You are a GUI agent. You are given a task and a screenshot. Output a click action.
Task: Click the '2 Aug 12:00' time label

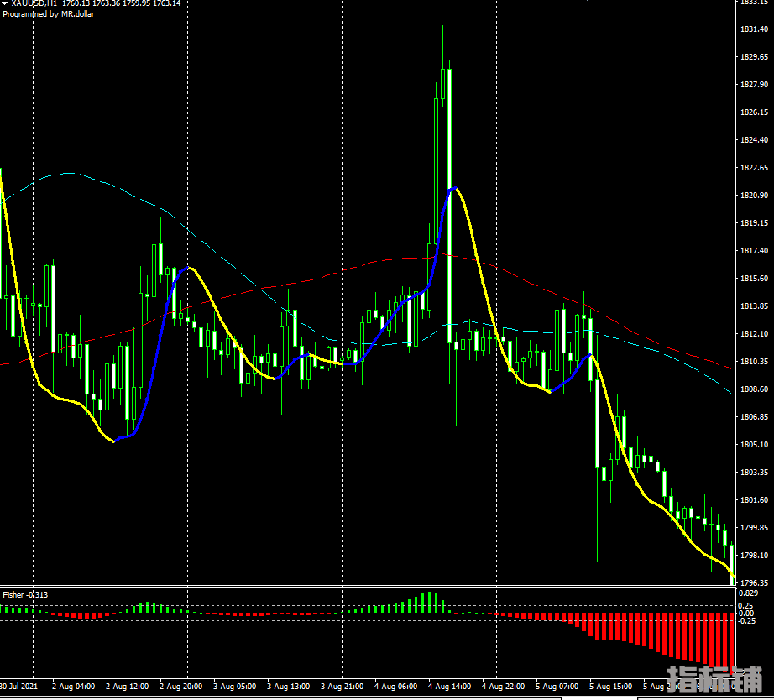tap(126, 687)
